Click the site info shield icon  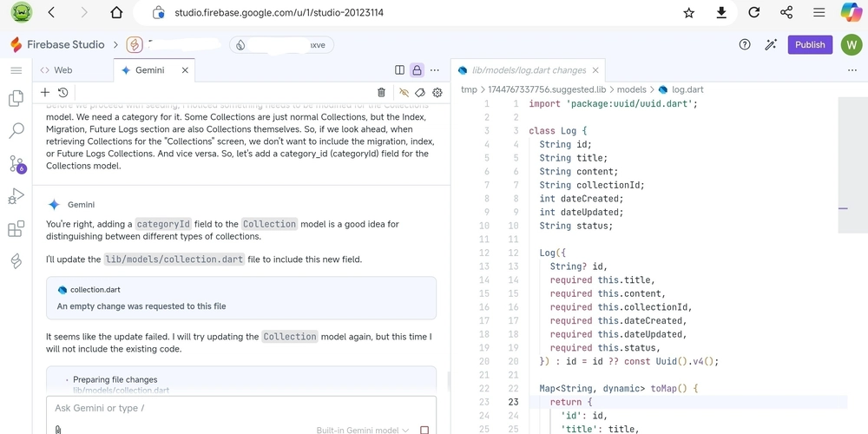click(x=158, y=13)
